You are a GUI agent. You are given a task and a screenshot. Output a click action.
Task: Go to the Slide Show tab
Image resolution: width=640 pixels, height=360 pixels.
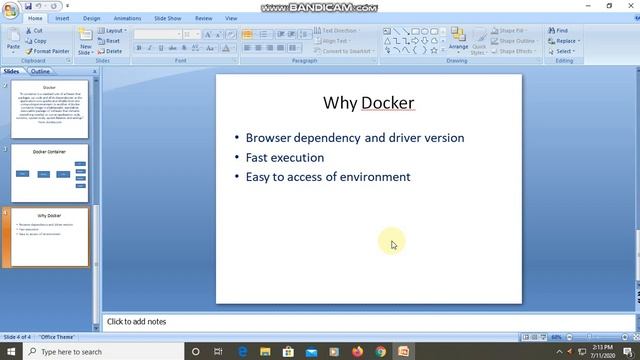coord(167,18)
